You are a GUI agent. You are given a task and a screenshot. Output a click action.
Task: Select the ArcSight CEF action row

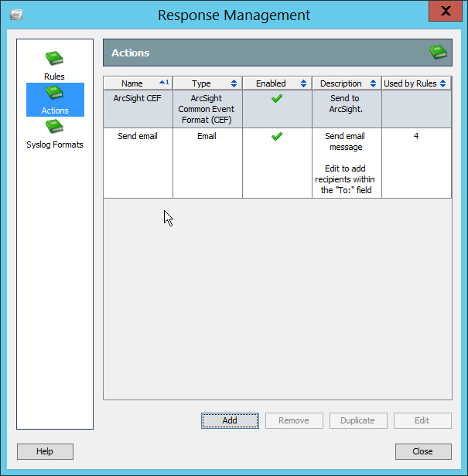click(138, 109)
